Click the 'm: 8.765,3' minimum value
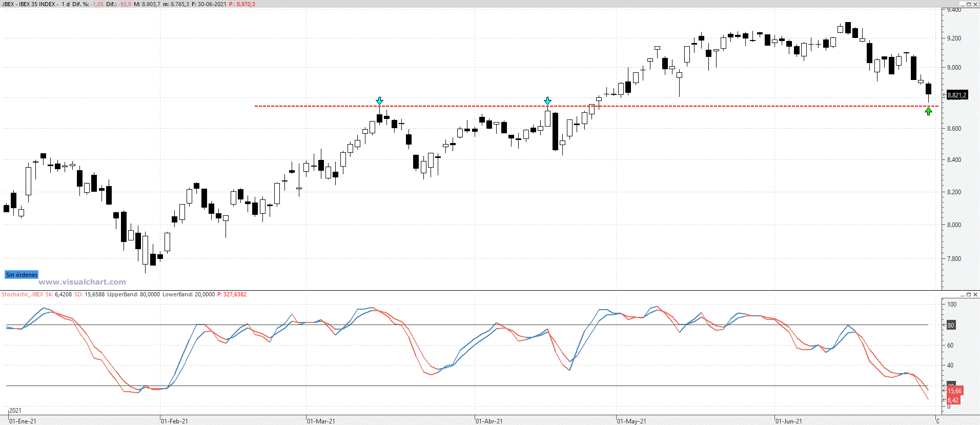The width and height of the screenshot is (980, 425). click(x=176, y=4)
